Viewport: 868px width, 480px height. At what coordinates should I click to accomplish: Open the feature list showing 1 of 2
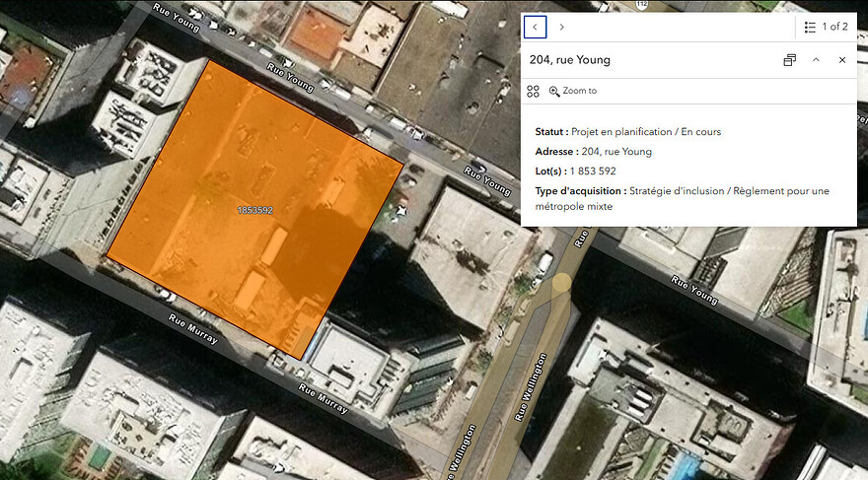click(x=826, y=27)
